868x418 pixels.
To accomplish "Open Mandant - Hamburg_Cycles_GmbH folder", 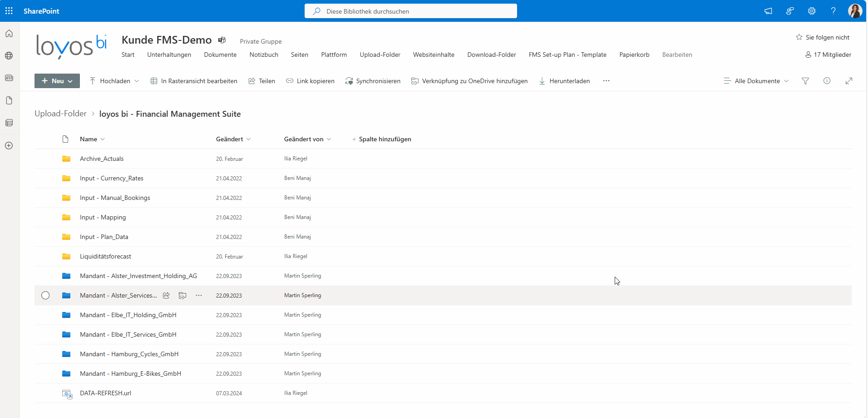I will [129, 354].
